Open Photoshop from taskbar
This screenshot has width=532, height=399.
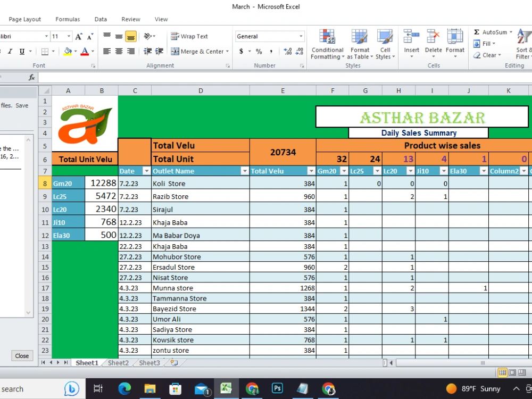pyautogui.click(x=277, y=388)
